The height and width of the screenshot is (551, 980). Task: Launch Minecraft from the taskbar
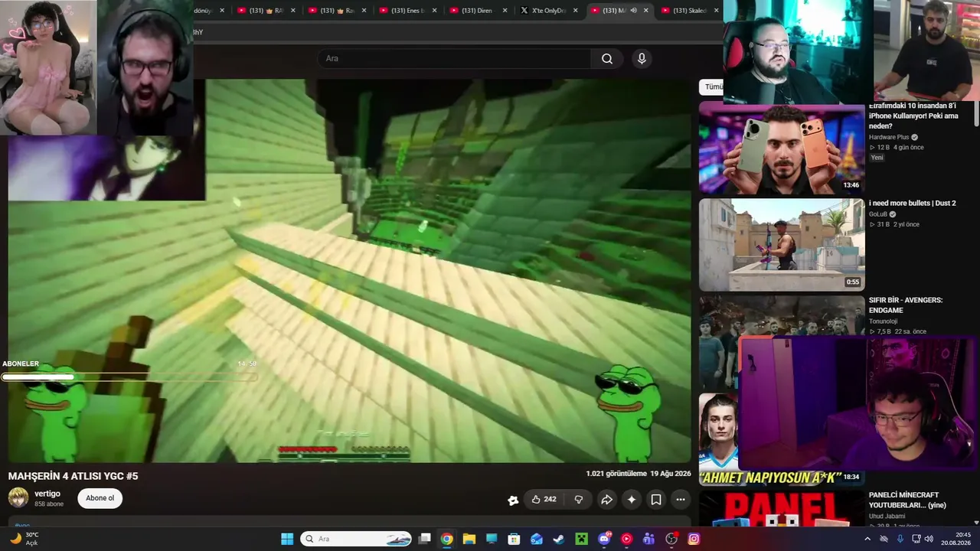[x=581, y=539]
